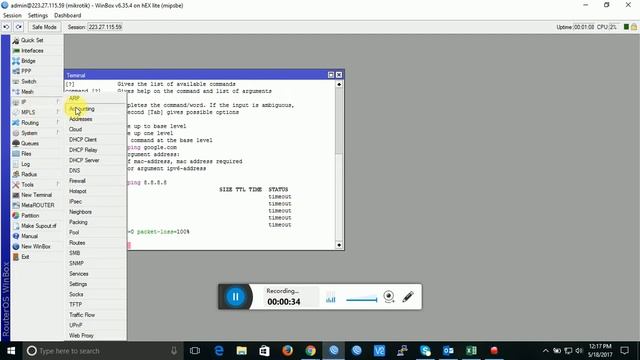
Task: Pause the screen recording
Action: click(x=235, y=297)
